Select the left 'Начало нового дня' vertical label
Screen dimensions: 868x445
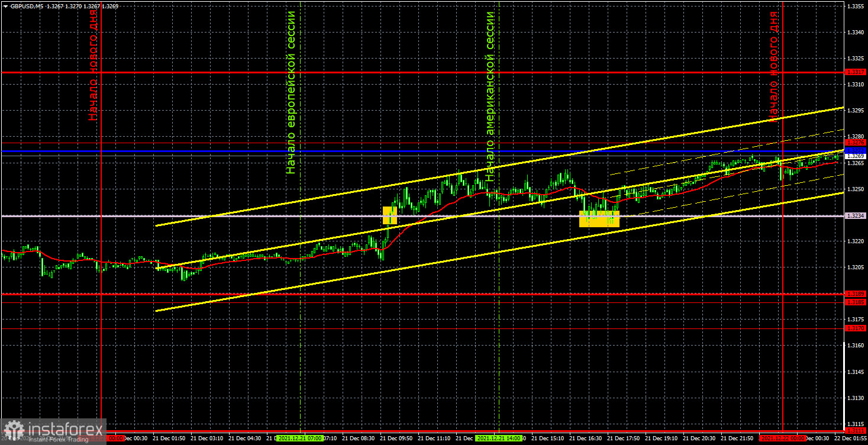tap(93, 66)
